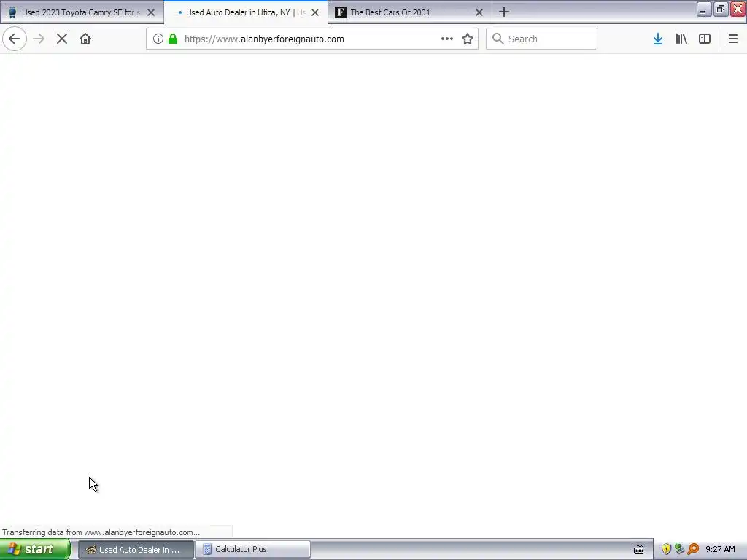Open the Firefox hamburger menu
Viewport: 747px width, 560px height.
733,39
